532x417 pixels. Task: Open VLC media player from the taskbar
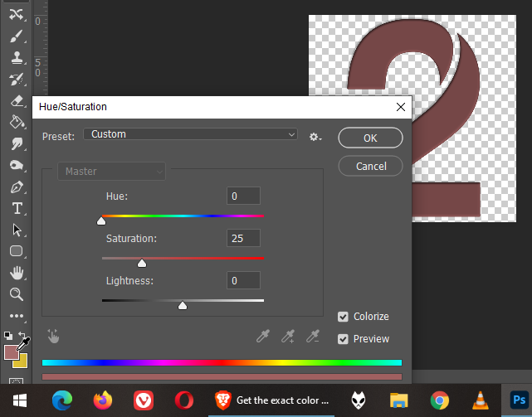tap(481, 400)
